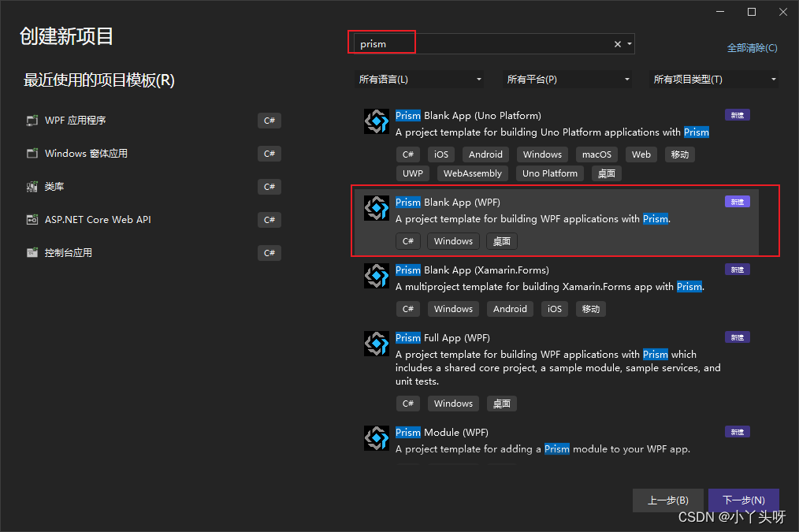Click the Prism Module (WPF) template icon
This screenshot has width=799, height=532.
pyautogui.click(x=377, y=438)
